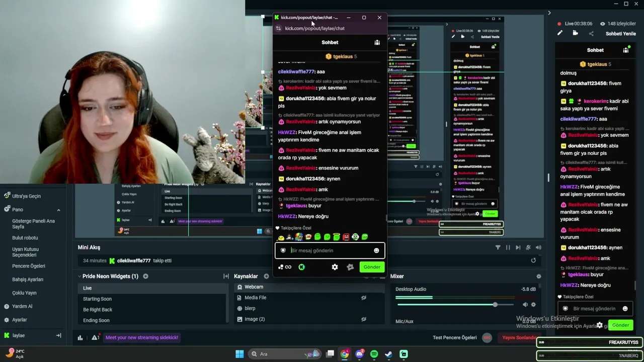Viewport: 644px width, 362px height.
Task: Adjust the Desktop Audio volume slider
Action: 496,305
